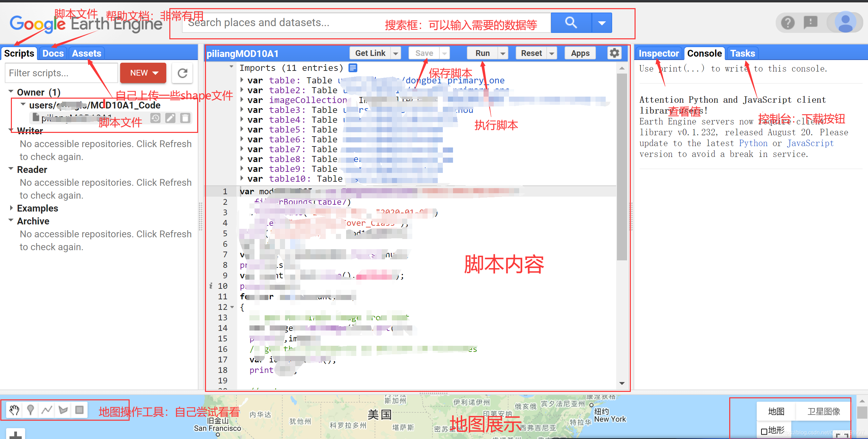This screenshot has width=868, height=439.
Task: Click the Save button for current script
Action: (x=423, y=53)
